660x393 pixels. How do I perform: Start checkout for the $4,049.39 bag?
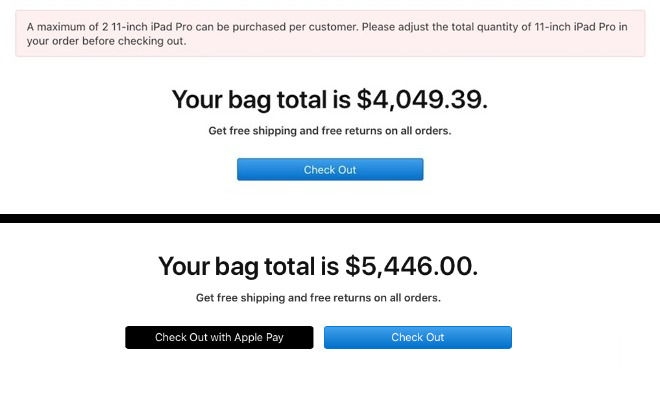330,170
